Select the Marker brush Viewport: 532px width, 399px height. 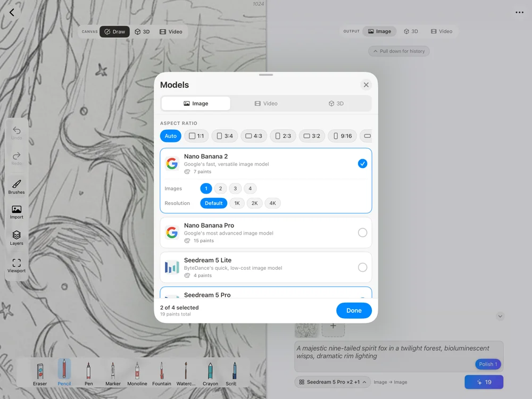tap(113, 373)
